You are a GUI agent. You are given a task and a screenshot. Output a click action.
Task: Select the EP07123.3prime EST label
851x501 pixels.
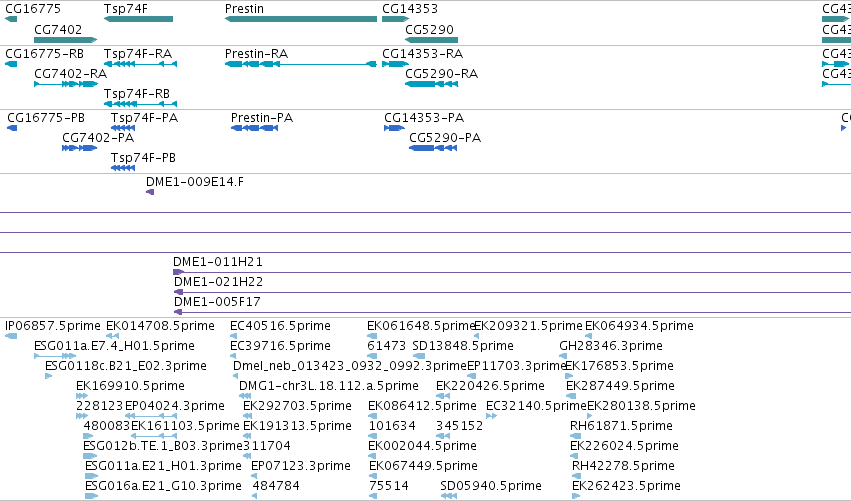pyautogui.click(x=301, y=466)
